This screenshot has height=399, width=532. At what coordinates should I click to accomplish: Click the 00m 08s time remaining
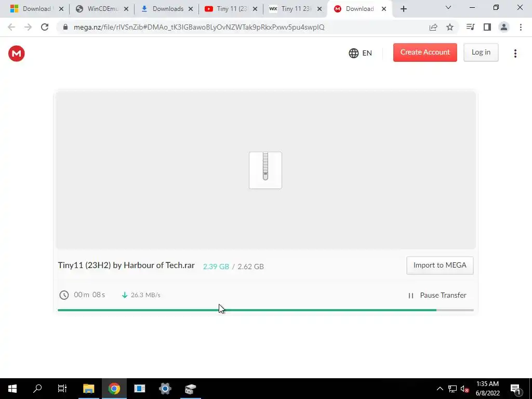coord(89,295)
